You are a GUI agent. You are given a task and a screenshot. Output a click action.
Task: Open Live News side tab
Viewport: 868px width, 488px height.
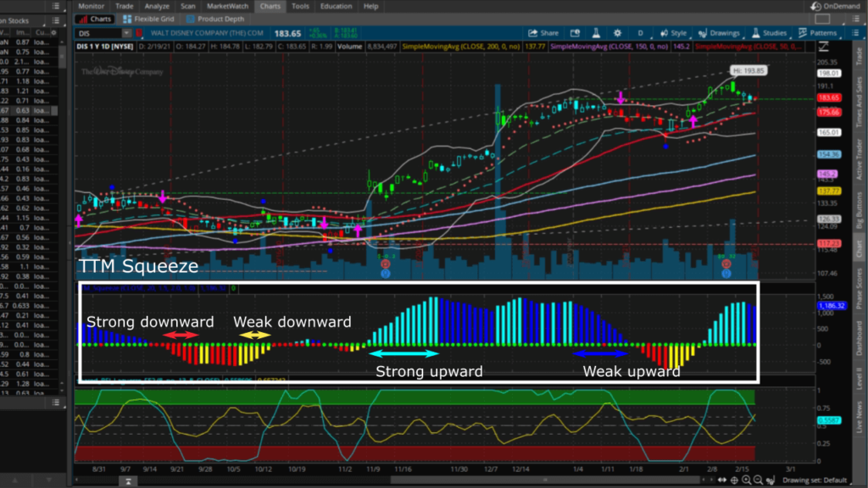(x=860, y=417)
